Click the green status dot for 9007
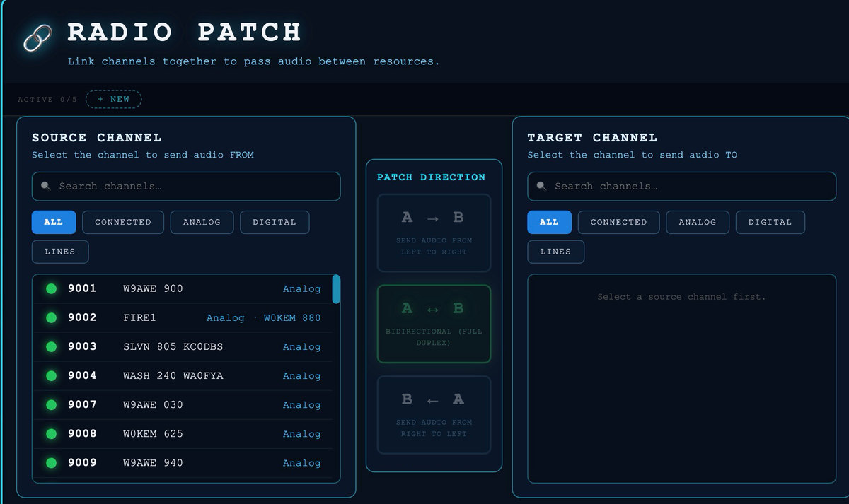 point(51,405)
